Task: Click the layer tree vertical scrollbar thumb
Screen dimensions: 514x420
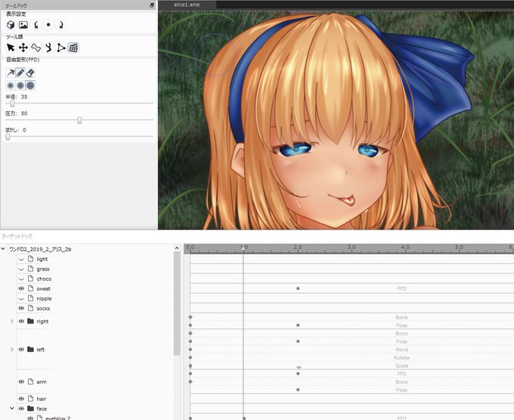Action: tap(177, 304)
